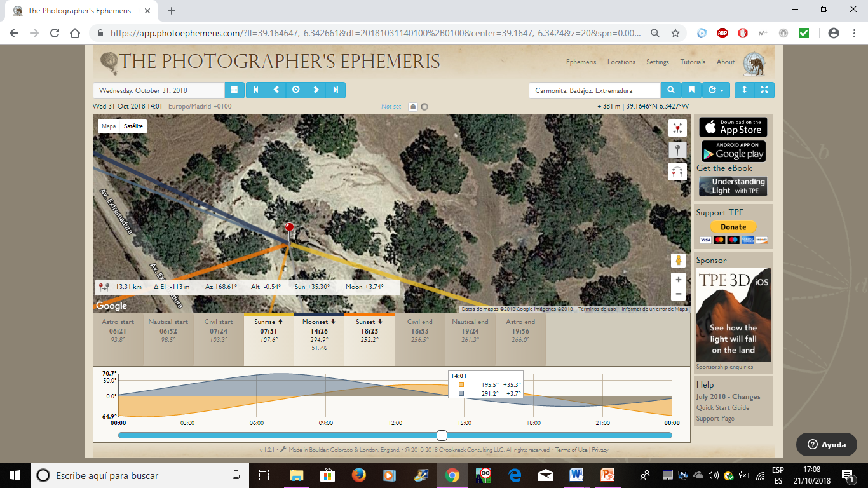Select the Nautical end 19:24 tile
The image size is (868, 488).
(x=470, y=339)
